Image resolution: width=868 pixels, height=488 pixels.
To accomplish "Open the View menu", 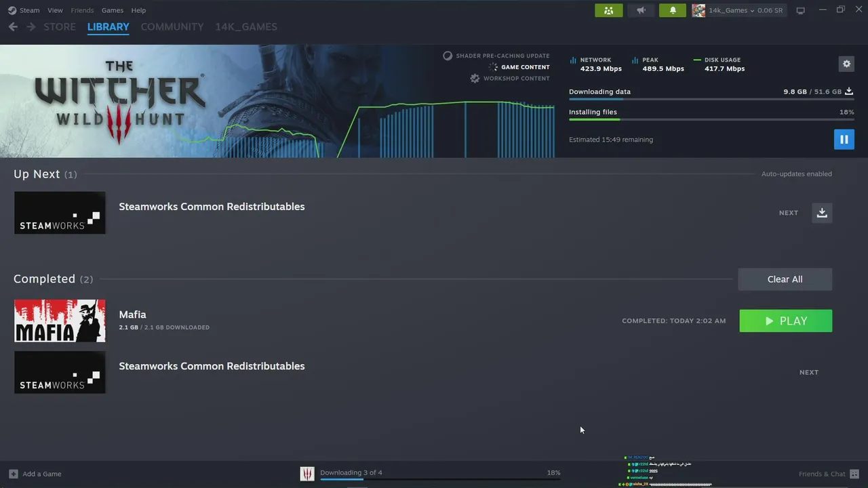I will [56, 10].
